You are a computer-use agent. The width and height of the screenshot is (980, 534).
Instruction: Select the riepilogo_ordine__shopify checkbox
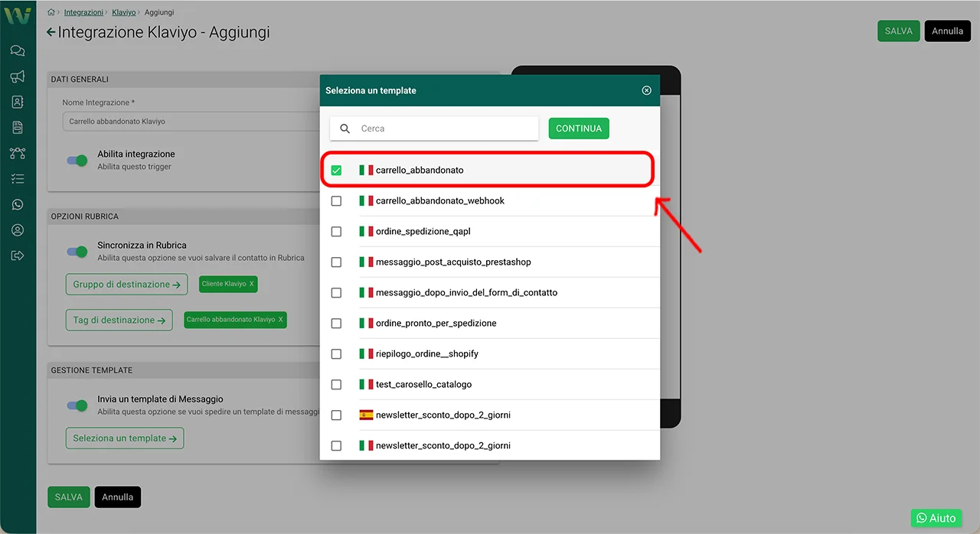coord(336,353)
